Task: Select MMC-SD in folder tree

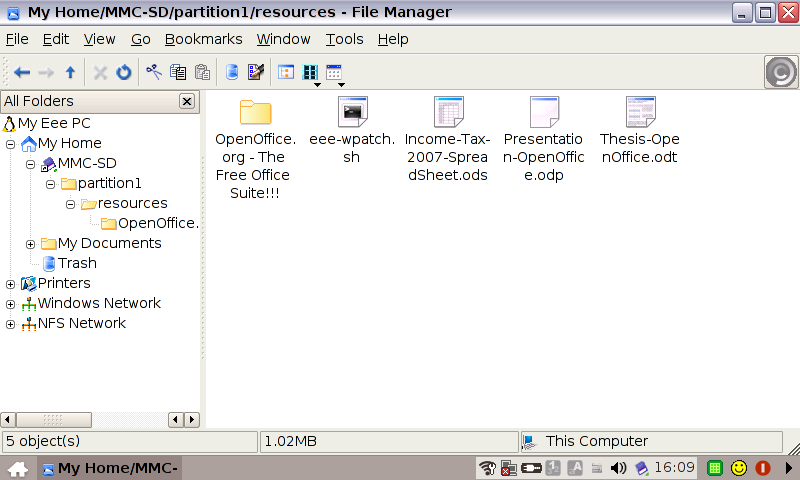Action: [87, 163]
